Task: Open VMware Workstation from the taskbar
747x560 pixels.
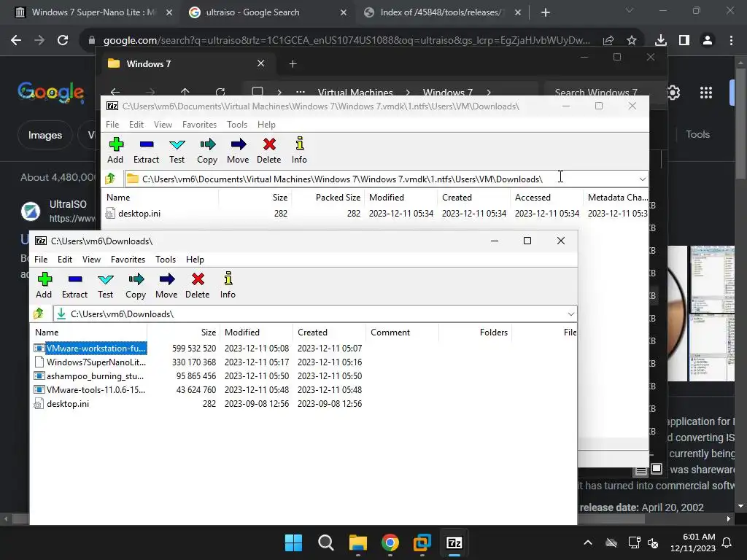Action: tap(422, 542)
